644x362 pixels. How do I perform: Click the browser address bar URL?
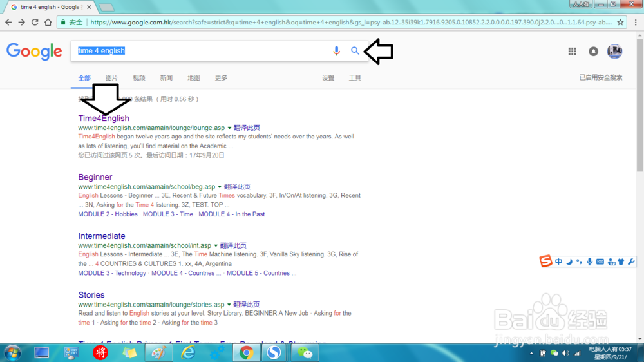(351, 22)
